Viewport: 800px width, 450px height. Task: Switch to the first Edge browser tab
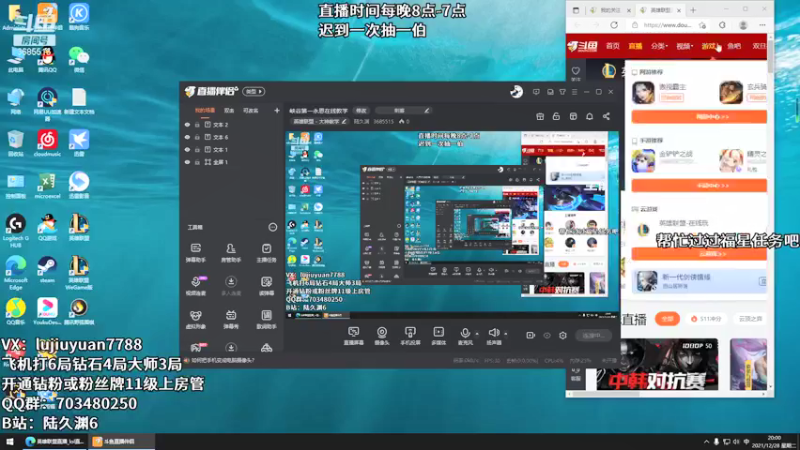(610, 10)
